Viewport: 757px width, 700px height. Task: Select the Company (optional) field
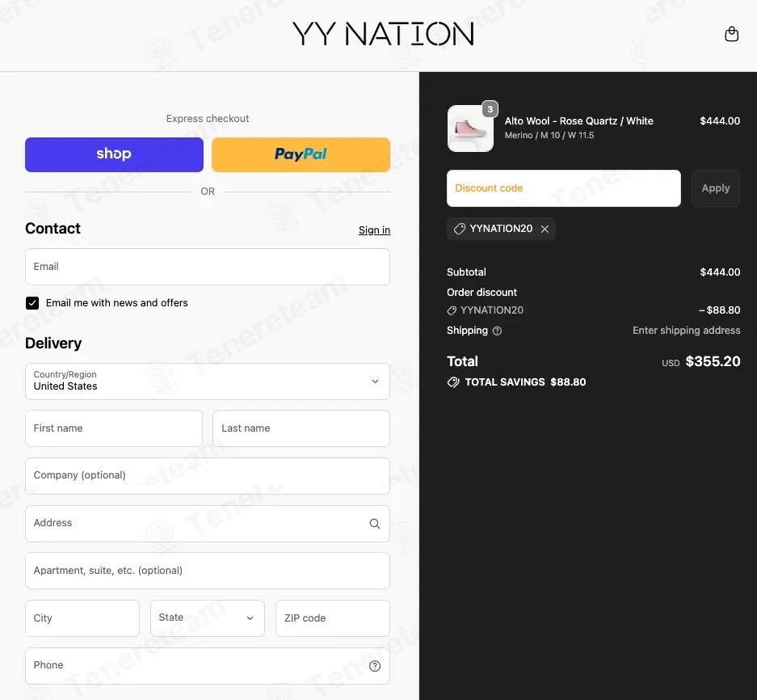[208, 475]
